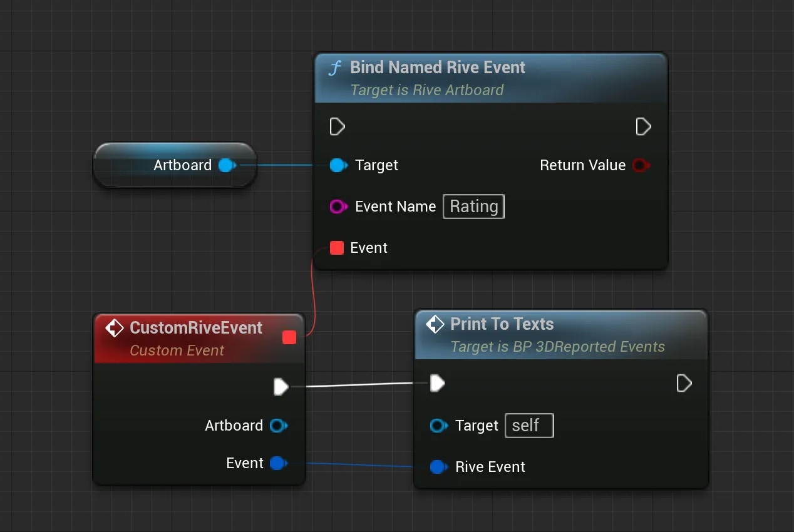This screenshot has height=532, width=794.
Task: Click the 'Target is Rive Artboard' subtitle
Action: coord(427,90)
